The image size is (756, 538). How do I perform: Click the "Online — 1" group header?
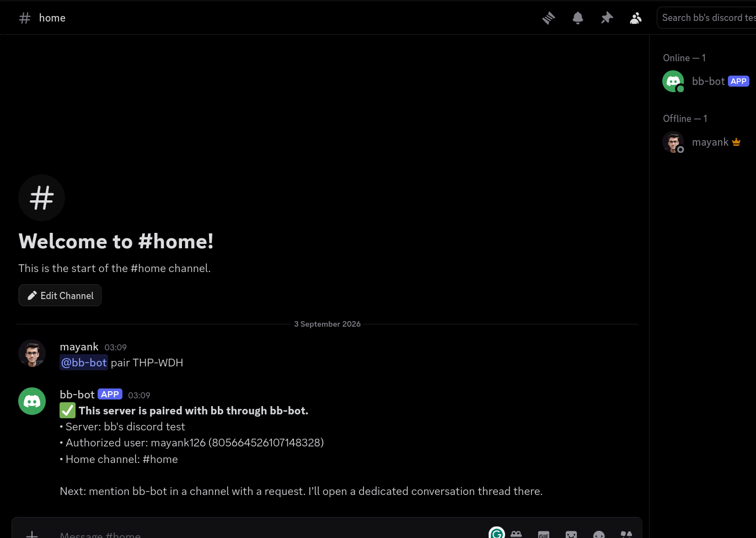tap(684, 58)
